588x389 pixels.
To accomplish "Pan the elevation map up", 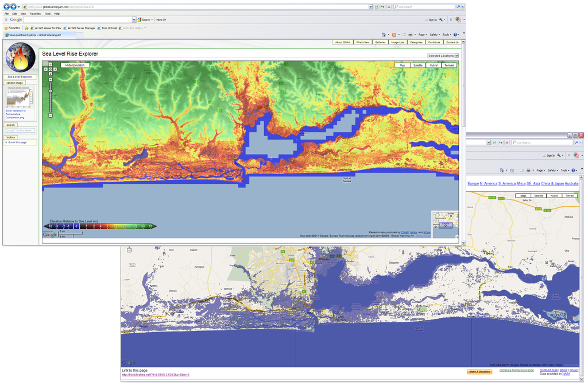I will 51,64.
